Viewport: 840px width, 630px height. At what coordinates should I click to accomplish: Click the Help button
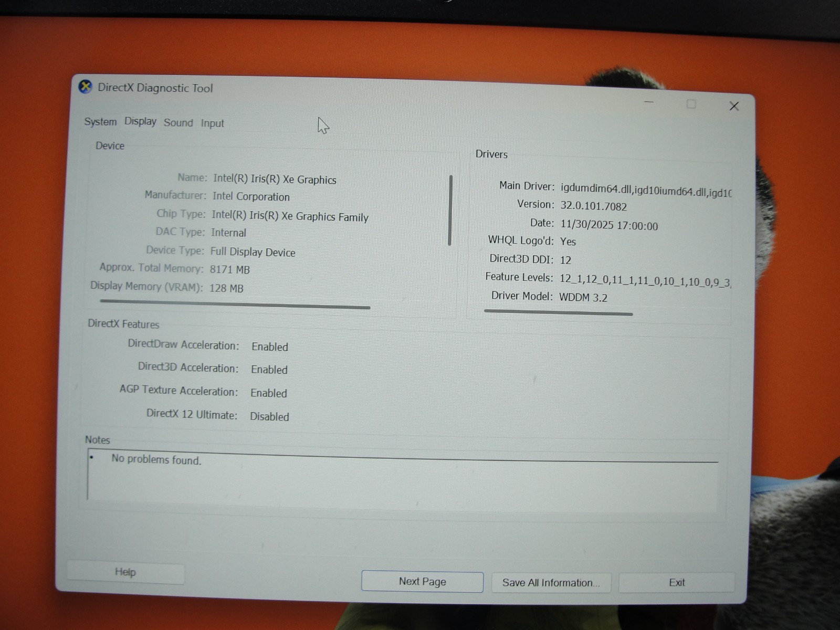click(x=125, y=572)
